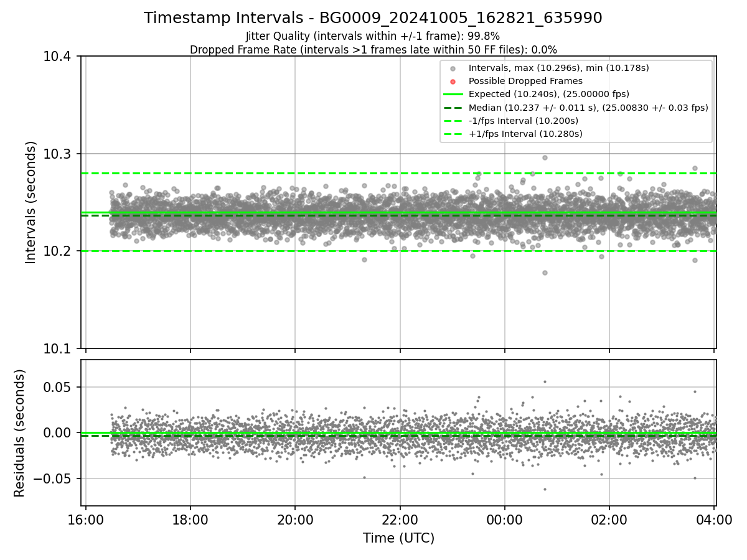This screenshot has height=560, width=747.
Task: Select the 'Dropped Frame Rate' subtitle line
Action: click(373, 50)
